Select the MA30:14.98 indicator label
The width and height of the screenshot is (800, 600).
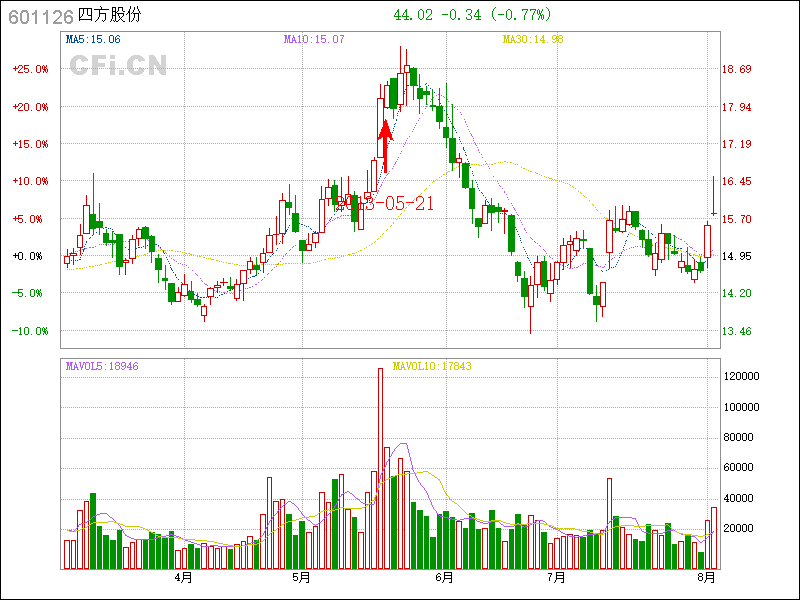(x=533, y=39)
